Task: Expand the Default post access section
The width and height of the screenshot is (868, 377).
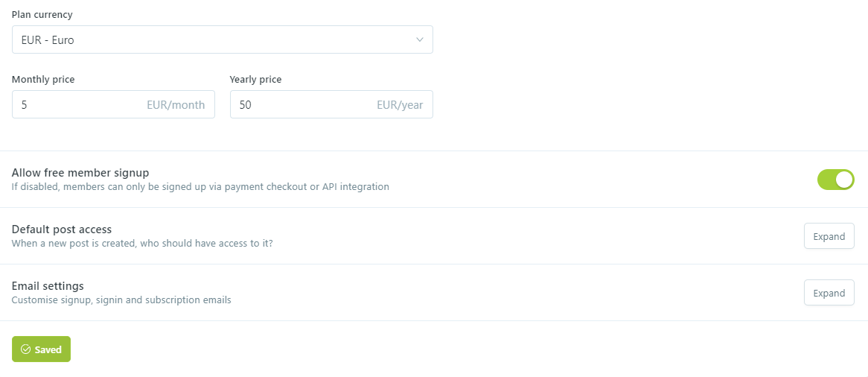Action: [829, 236]
